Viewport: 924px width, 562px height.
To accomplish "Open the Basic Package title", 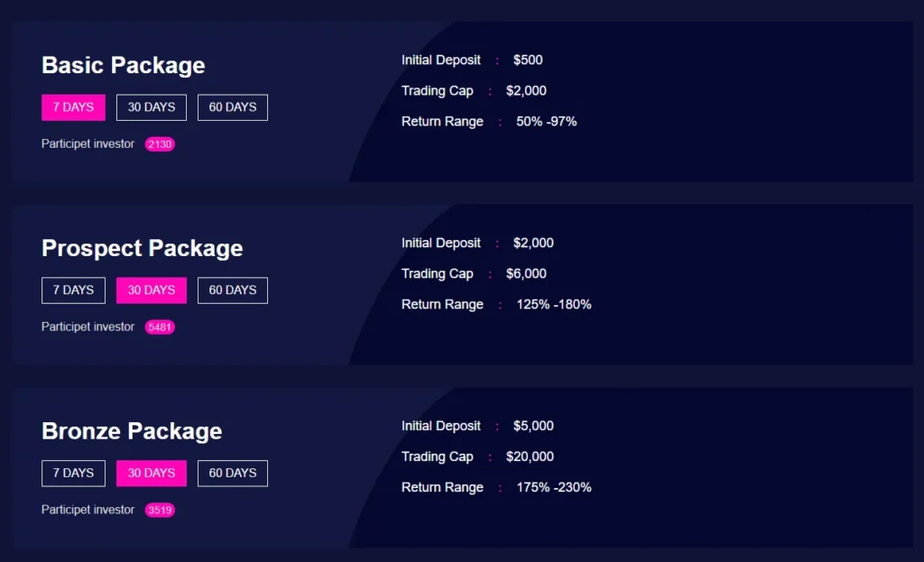I will tap(124, 66).
